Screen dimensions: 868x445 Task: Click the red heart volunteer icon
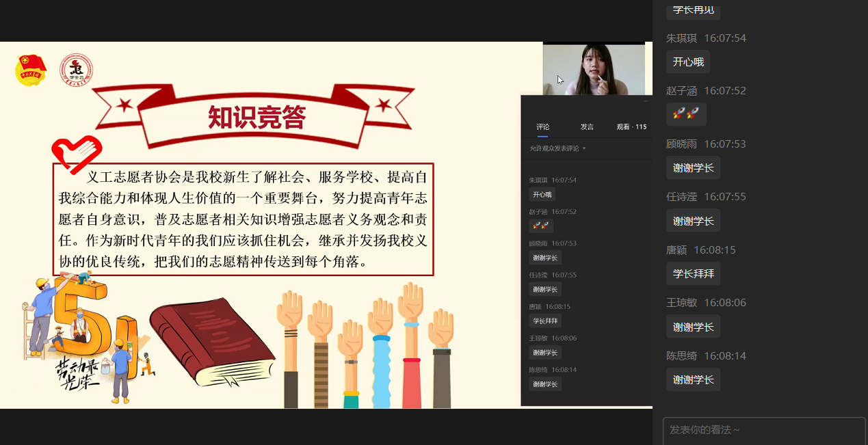pyautogui.click(x=76, y=154)
